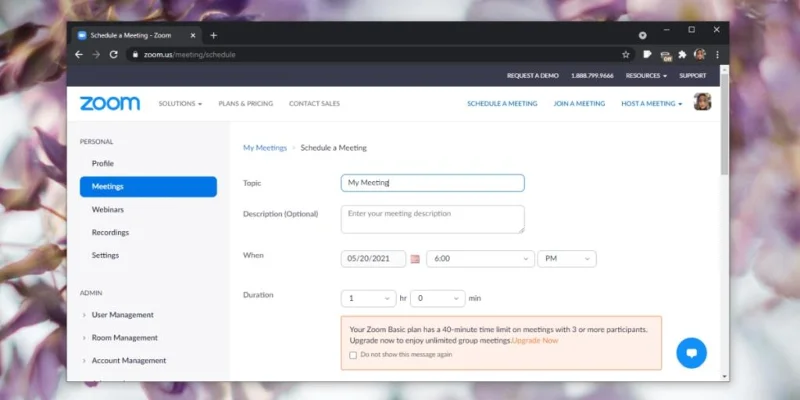Select Webinars in the sidebar
Screen dimensions: 800x400
[x=108, y=210]
